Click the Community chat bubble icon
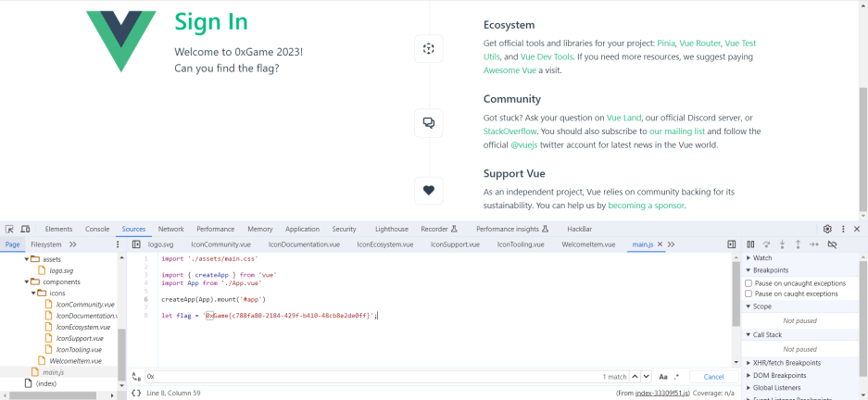Screen dimensions: 868x400 tap(429, 123)
